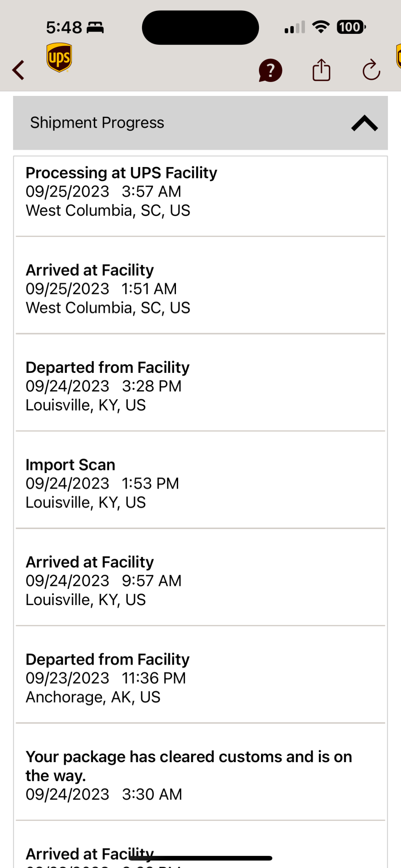Tap the back arrow icon
Screen dimensions: 401x868
pyautogui.click(x=18, y=70)
